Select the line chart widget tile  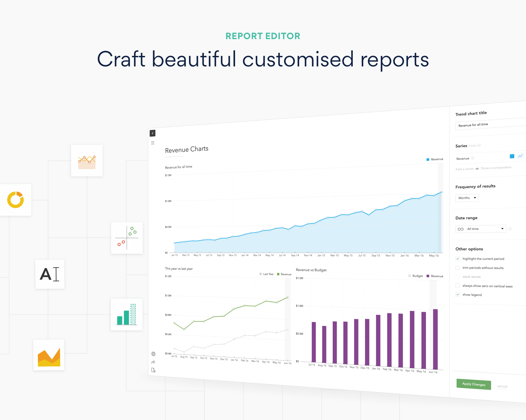click(x=87, y=161)
